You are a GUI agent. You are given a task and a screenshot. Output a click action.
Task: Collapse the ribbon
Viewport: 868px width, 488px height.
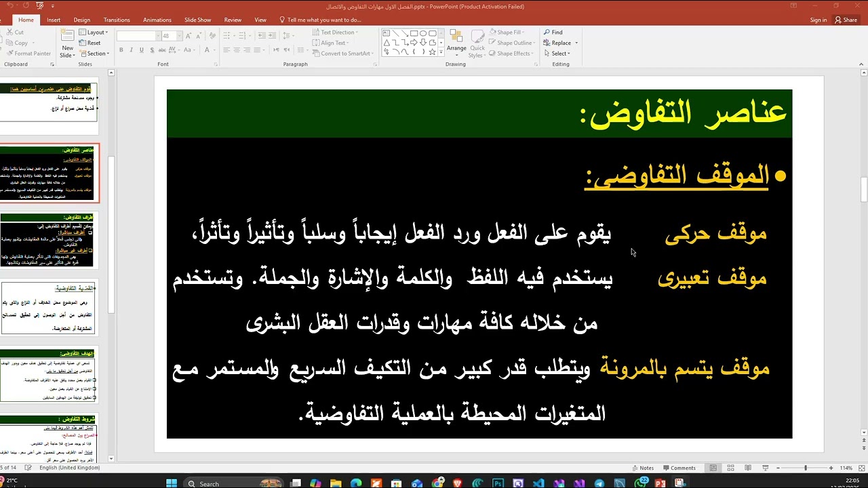point(862,64)
